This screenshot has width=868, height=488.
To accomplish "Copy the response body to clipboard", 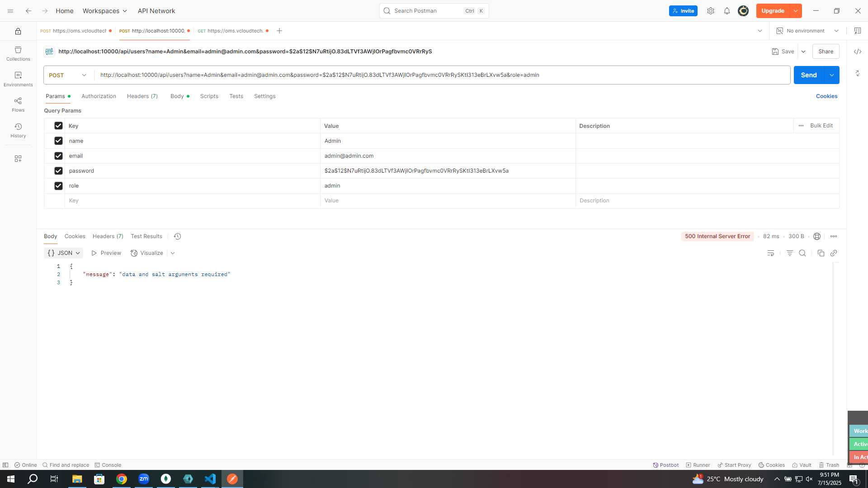I will [821, 253].
